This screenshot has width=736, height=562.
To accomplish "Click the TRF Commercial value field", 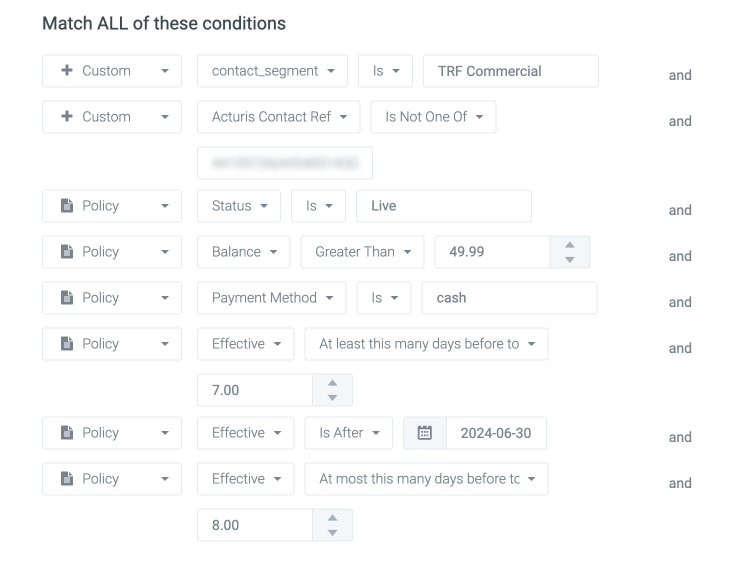I will pyautogui.click(x=511, y=71).
